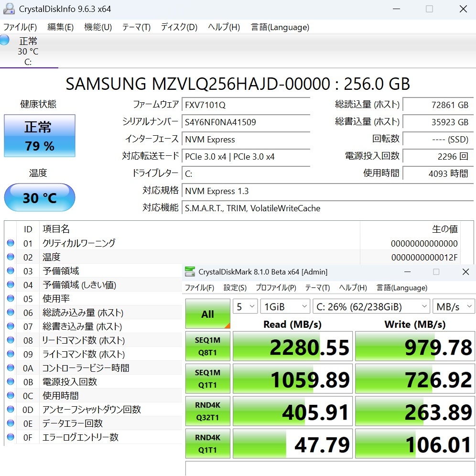
Task: Click the green All benchmark button
Action: click(207, 314)
